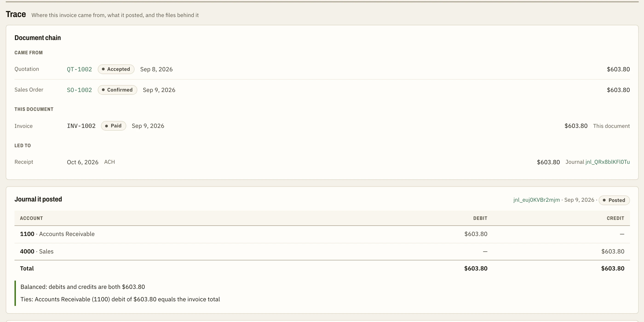Click receipt date Oct 6, 2026
The width and height of the screenshot is (644, 322).
pos(83,162)
